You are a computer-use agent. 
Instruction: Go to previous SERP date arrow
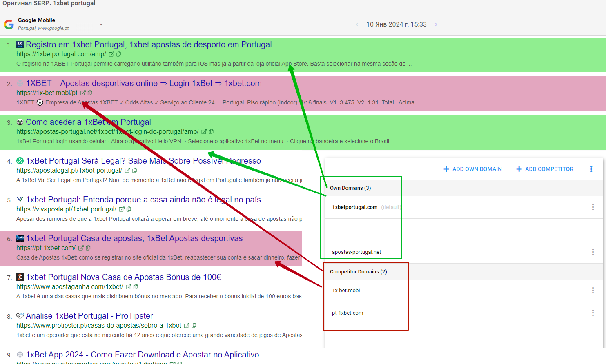click(357, 24)
